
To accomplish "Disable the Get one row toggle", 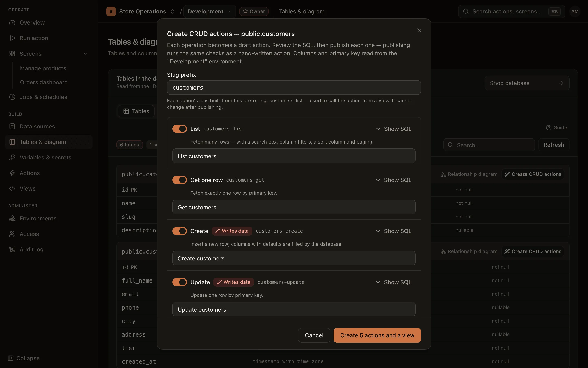I will click(x=179, y=180).
